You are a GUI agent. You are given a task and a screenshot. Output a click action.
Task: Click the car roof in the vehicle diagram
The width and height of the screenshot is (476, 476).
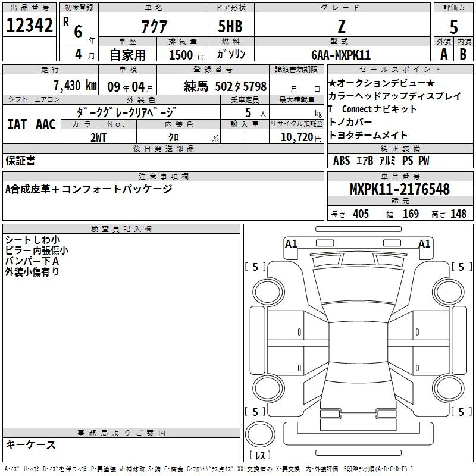(x=357, y=330)
